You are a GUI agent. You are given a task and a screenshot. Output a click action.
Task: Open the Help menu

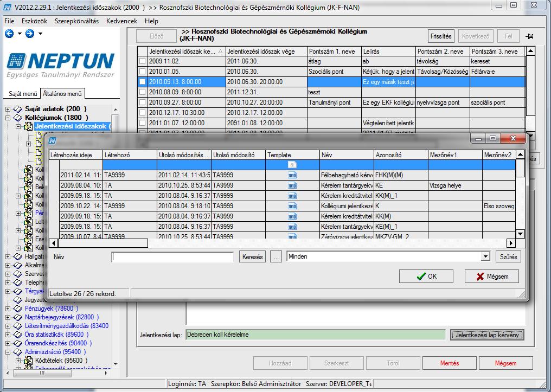pos(151,21)
